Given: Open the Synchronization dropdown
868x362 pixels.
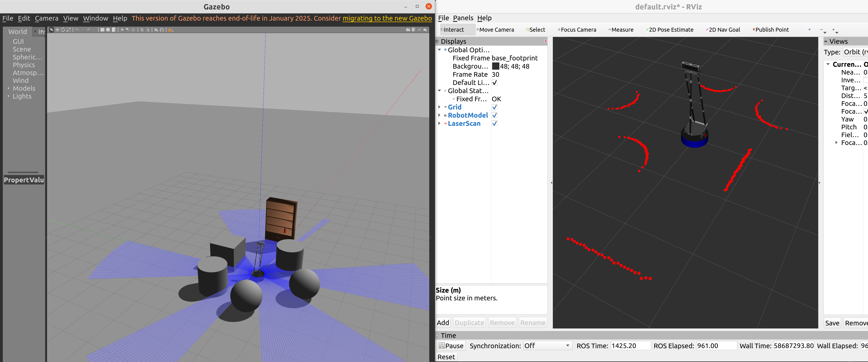Looking at the screenshot, I should point(547,345).
